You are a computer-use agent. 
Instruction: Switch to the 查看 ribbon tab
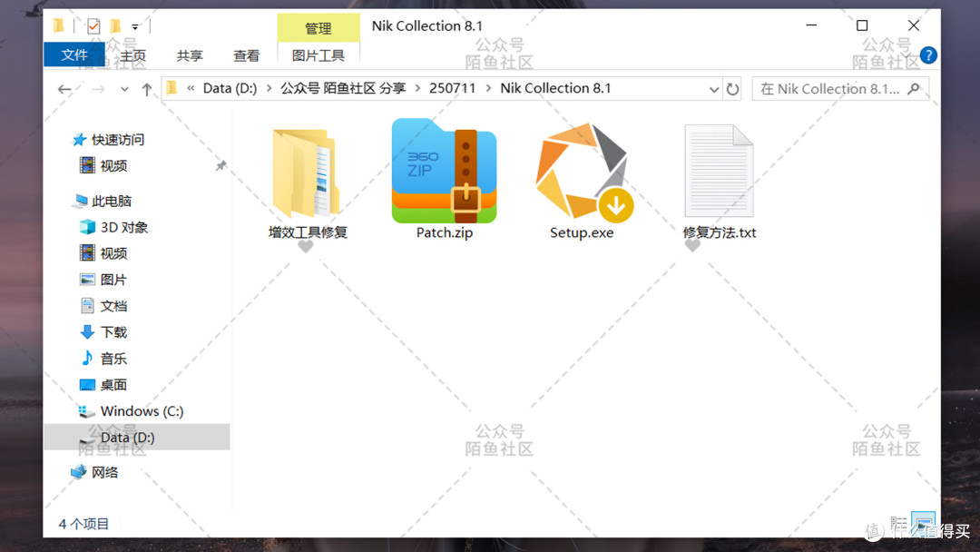point(246,55)
